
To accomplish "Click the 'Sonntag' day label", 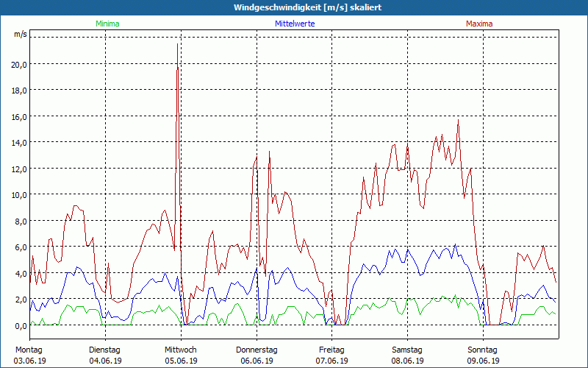I will pyautogui.click(x=483, y=350).
